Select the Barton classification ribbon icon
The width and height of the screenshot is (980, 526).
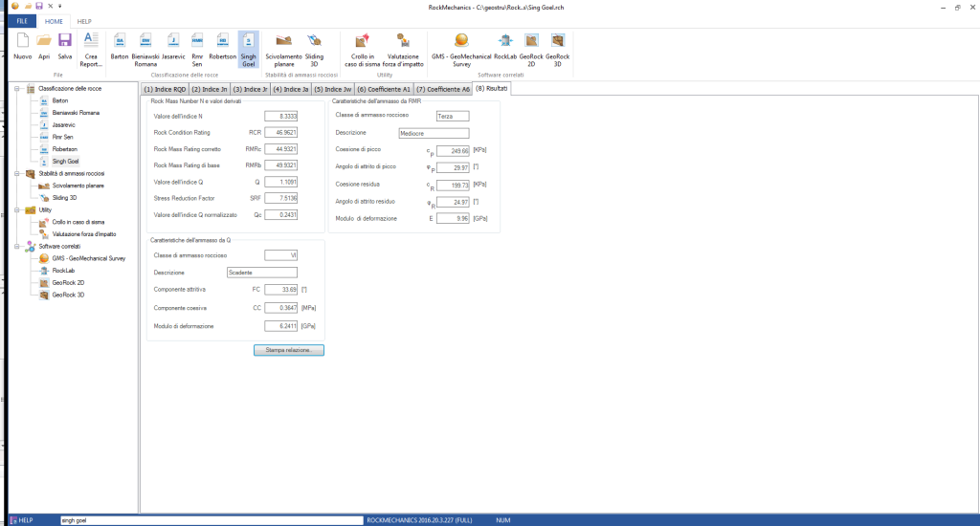click(120, 40)
